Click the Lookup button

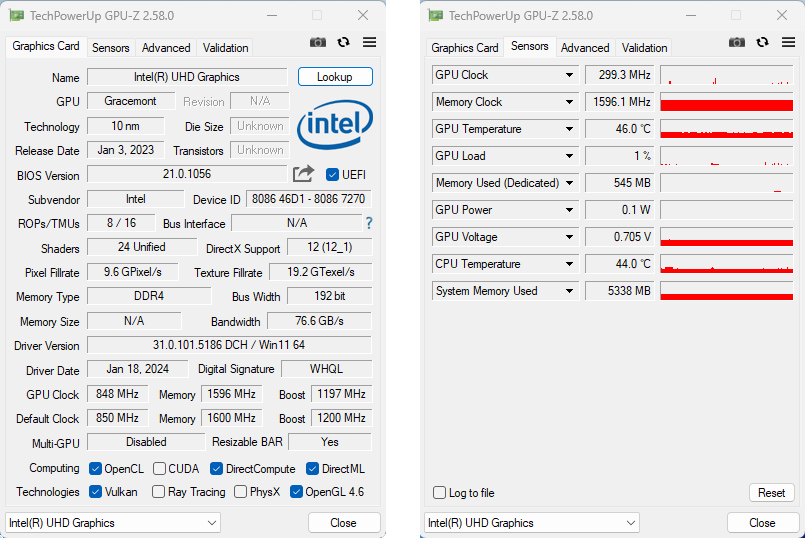coord(335,77)
